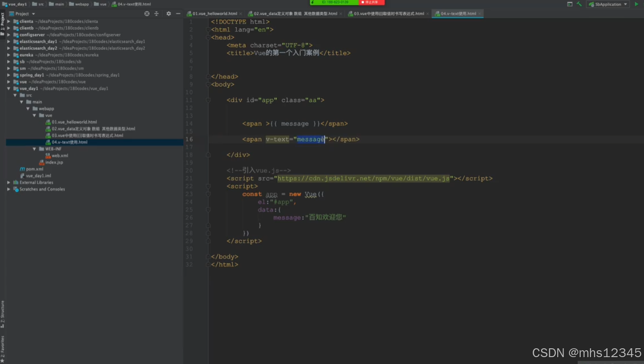Click the title text Vue的第一个入门案例
The height and width of the screenshot is (364, 644).
click(x=286, y=53)
